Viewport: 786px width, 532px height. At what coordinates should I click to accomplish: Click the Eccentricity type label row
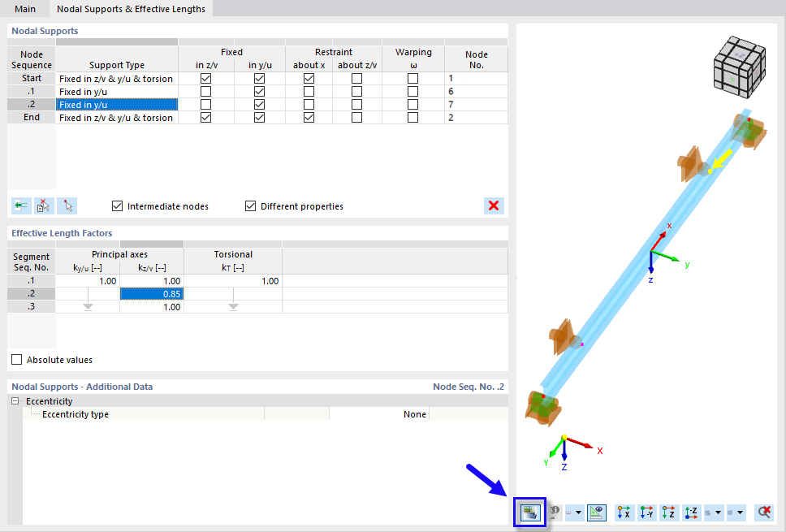click(144, 414)
